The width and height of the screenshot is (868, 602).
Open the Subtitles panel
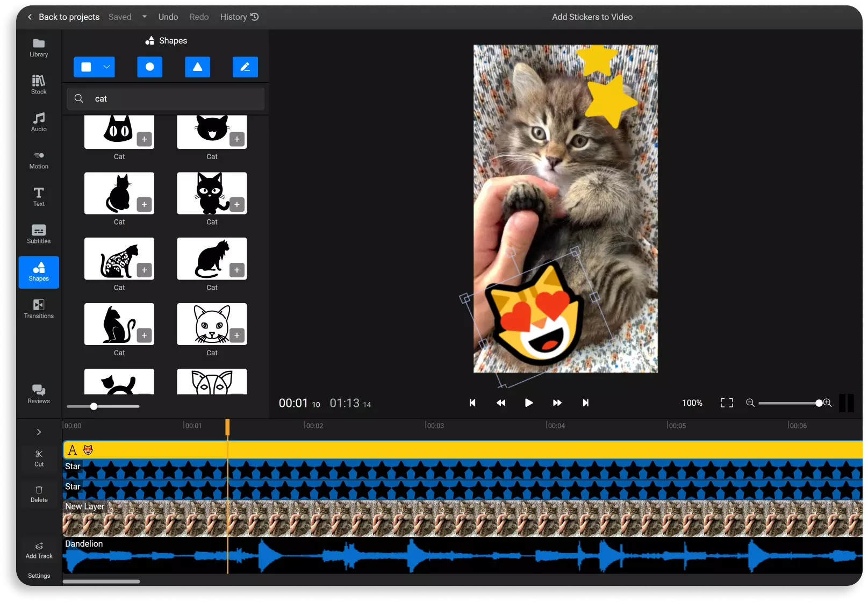[38, 234]
